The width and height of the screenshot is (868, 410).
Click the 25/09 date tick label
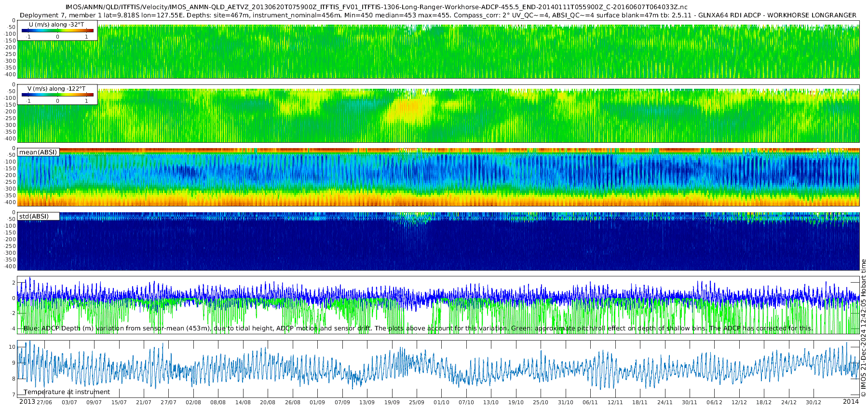(x=417, y=402)
